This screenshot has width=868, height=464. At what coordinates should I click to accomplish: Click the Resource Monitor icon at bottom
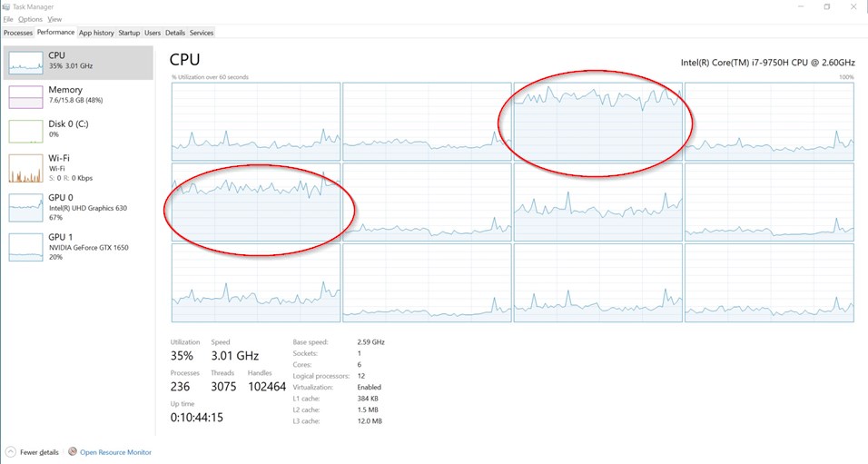tap(72, 452)
